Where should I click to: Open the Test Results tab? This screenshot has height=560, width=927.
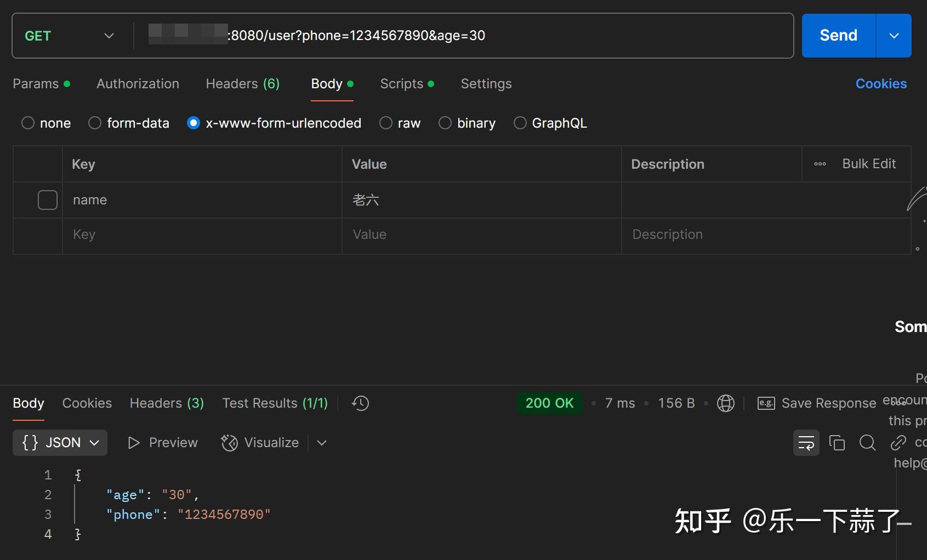point(275,403)
